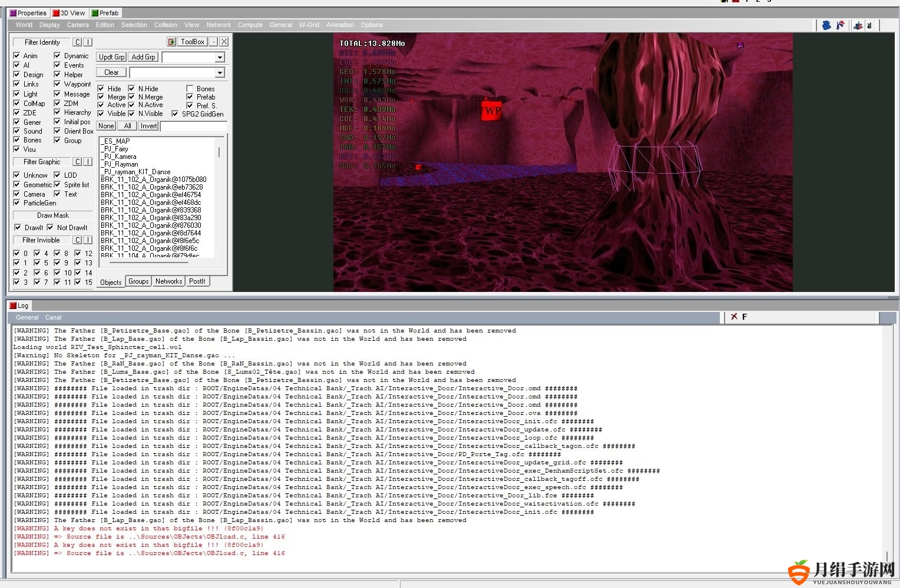Open the Camera menu
The image size is (900, 588).
point(78,25)
